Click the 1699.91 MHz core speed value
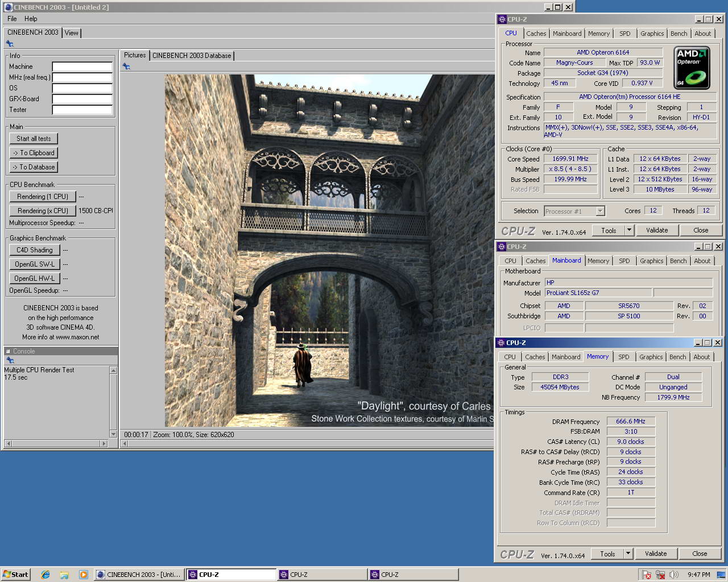This screenshot has width=728, height=582. click(570, 159)
